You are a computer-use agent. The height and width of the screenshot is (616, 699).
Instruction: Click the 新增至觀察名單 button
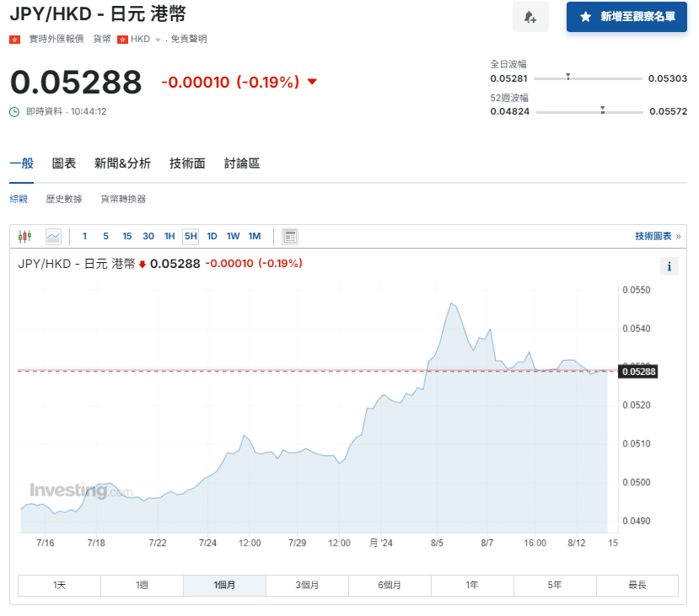626,18
